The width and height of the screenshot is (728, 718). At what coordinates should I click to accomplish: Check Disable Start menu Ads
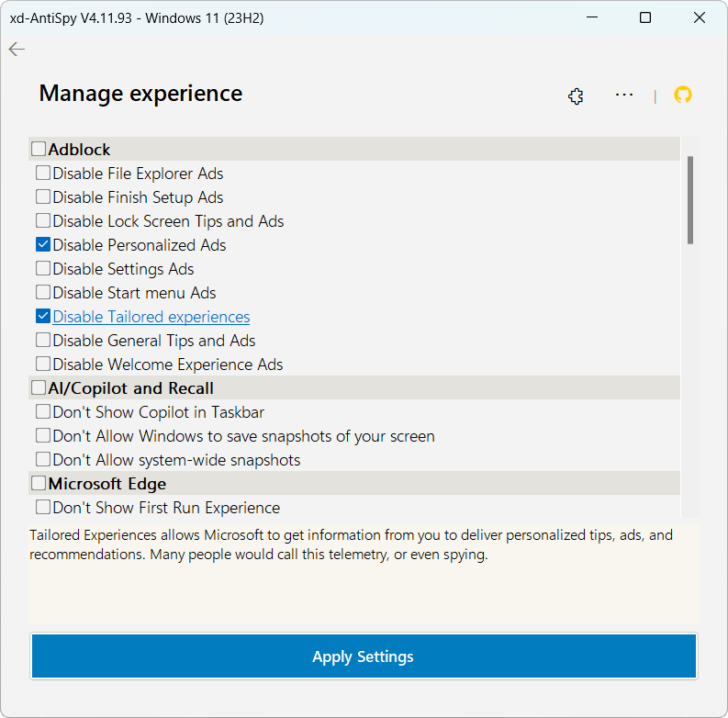(43, 293)
